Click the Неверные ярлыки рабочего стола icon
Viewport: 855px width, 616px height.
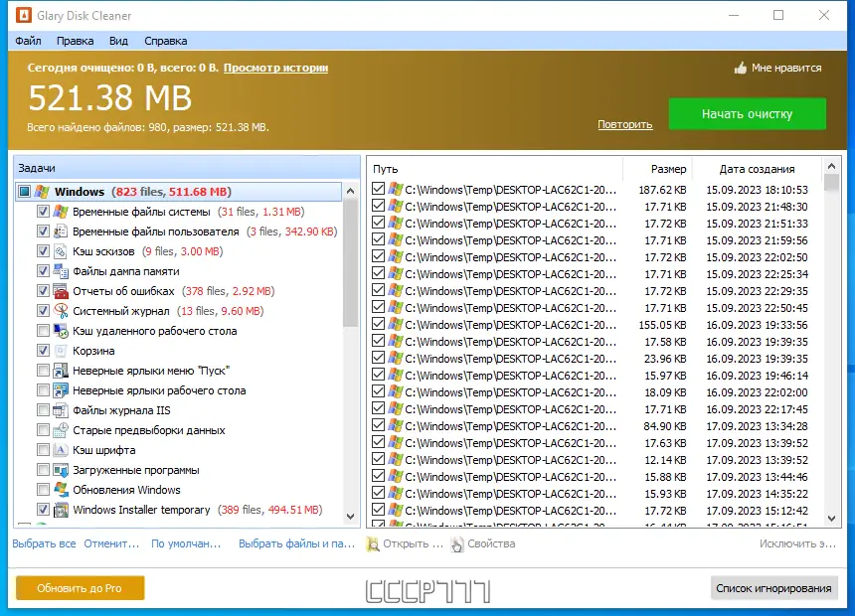[x=61, y=390]
